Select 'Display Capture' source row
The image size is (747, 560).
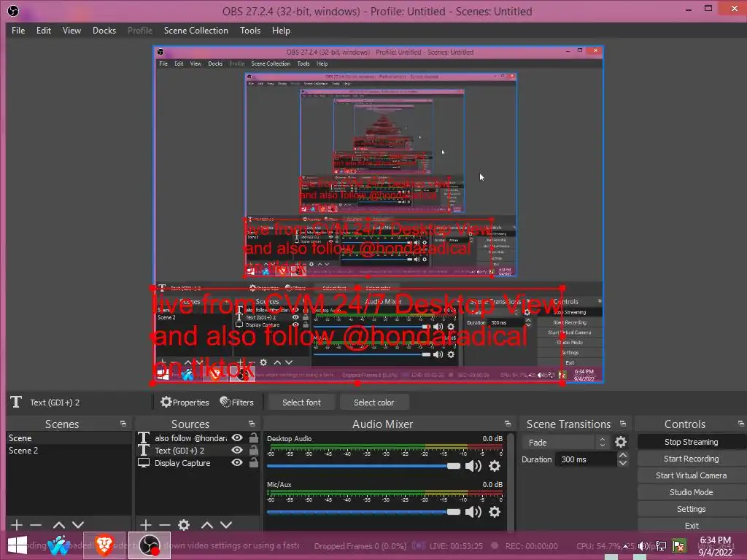point(197,463)
